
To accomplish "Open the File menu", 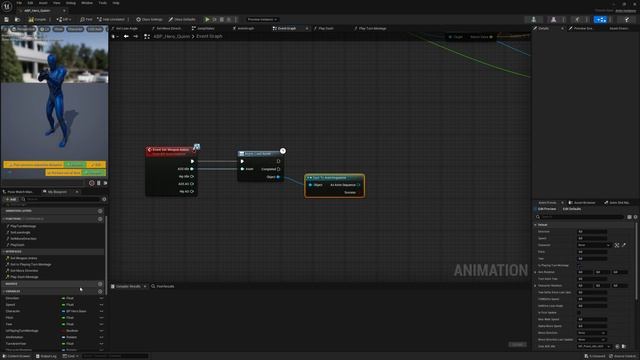I will pyautogui.click(x=19, y=3).
